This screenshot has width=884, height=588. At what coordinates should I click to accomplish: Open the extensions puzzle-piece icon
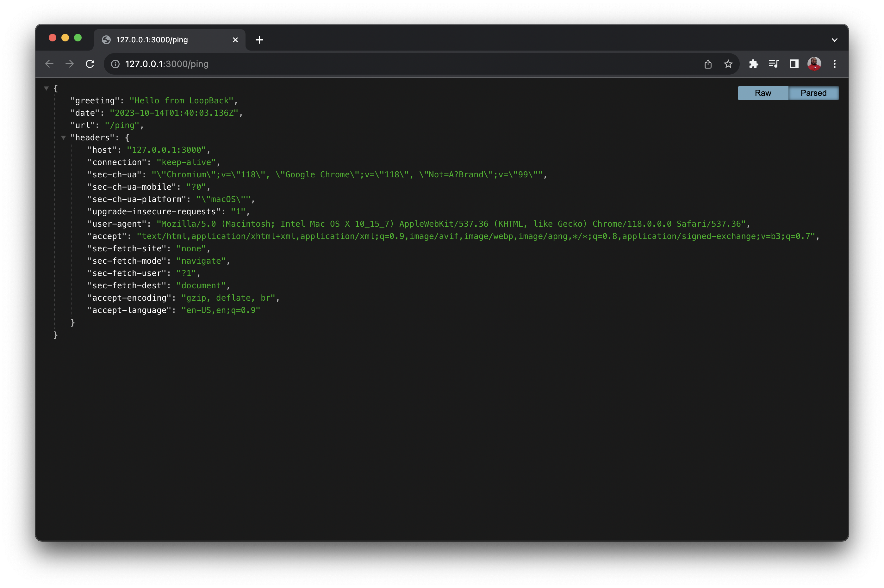pos(753,64)
